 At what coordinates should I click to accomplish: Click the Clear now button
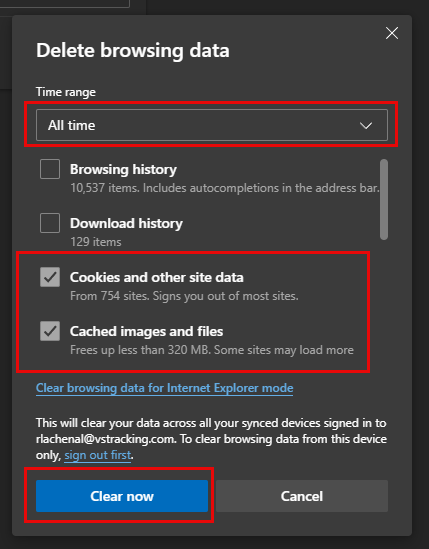point(122,496)
